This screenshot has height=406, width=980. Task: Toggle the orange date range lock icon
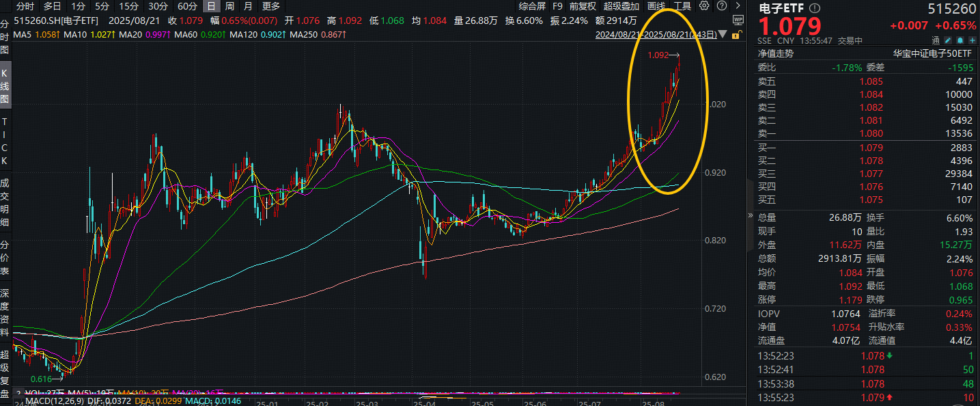click(736, 34)
